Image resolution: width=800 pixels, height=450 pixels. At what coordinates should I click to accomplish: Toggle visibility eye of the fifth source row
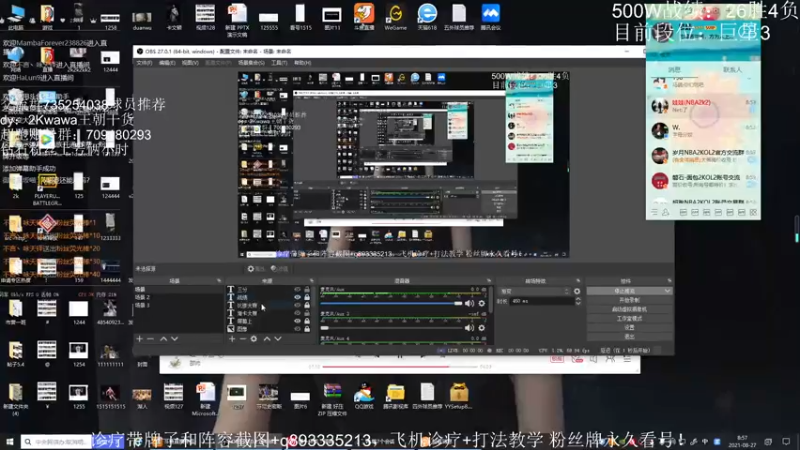click(x=297, y=321)
